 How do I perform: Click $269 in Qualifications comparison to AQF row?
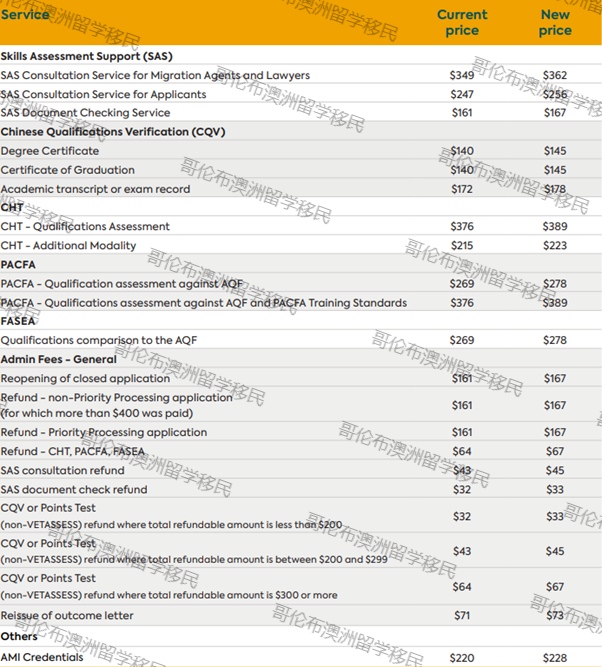pyautogui.click(x=462, y=340)
